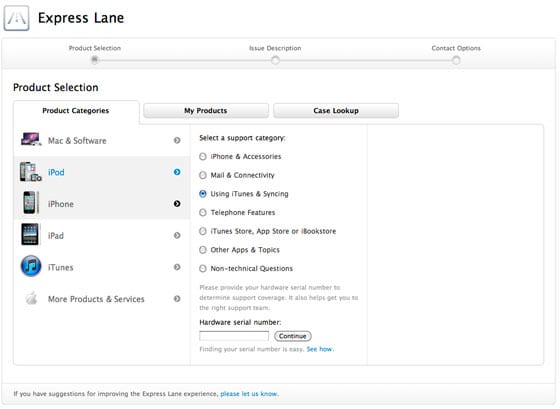Select the Mac & Software computer icon
Screen dimensions: 560x409
point(31,140)
